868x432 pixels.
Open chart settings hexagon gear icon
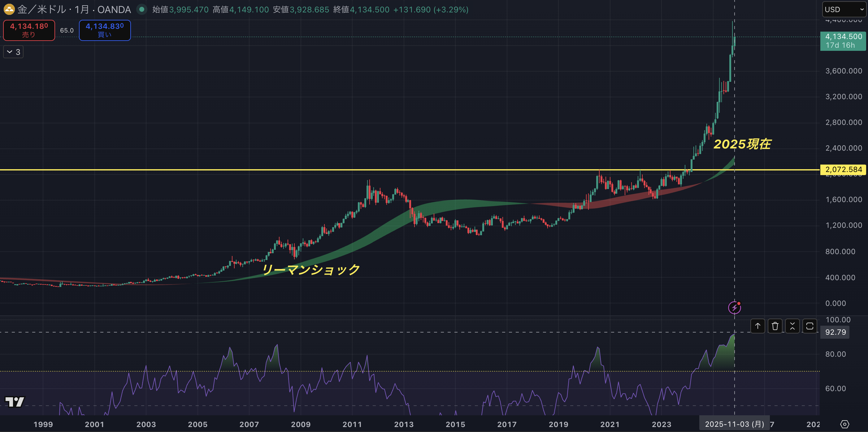pos(844,424)
